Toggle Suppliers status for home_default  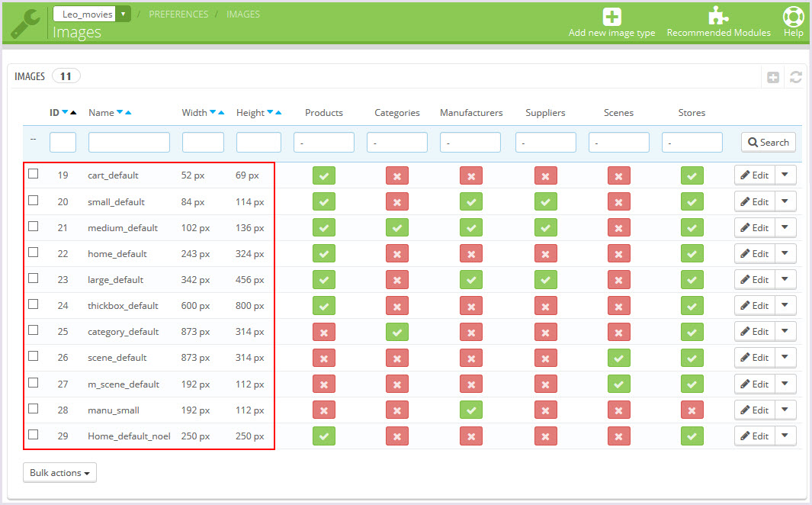pyautogui.click(x=545, y=254)
